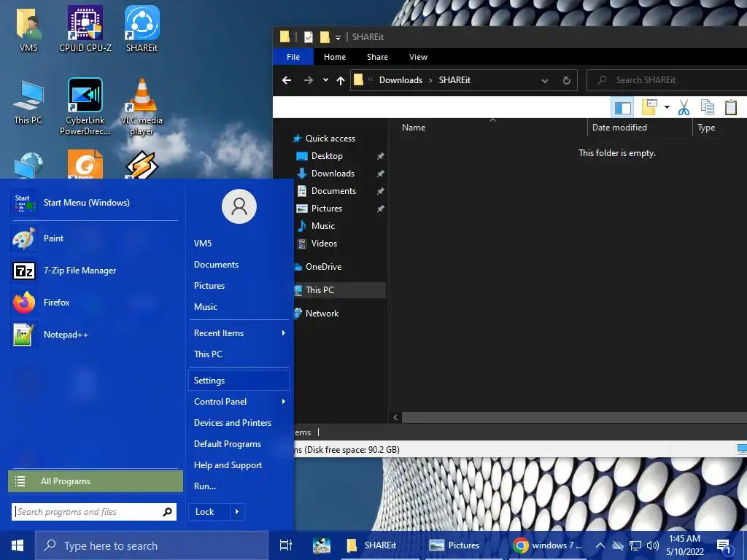Switch to the View ribbon tab

point(418,57)
